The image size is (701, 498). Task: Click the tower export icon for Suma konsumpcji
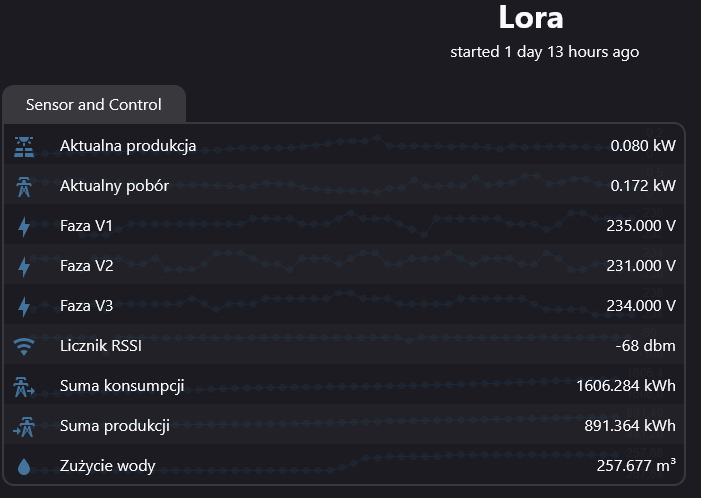pos(24,387)
